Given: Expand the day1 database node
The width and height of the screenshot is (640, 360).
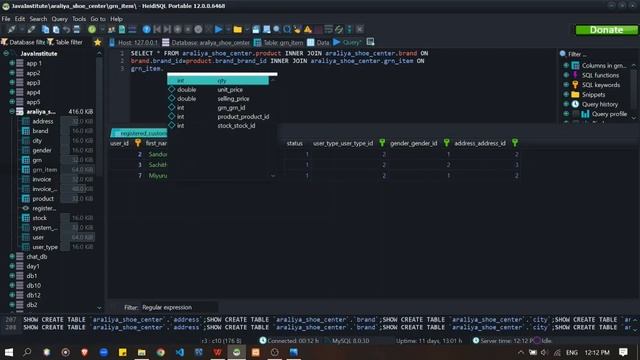Looking at the screenshot, I should tap(12, 266).
